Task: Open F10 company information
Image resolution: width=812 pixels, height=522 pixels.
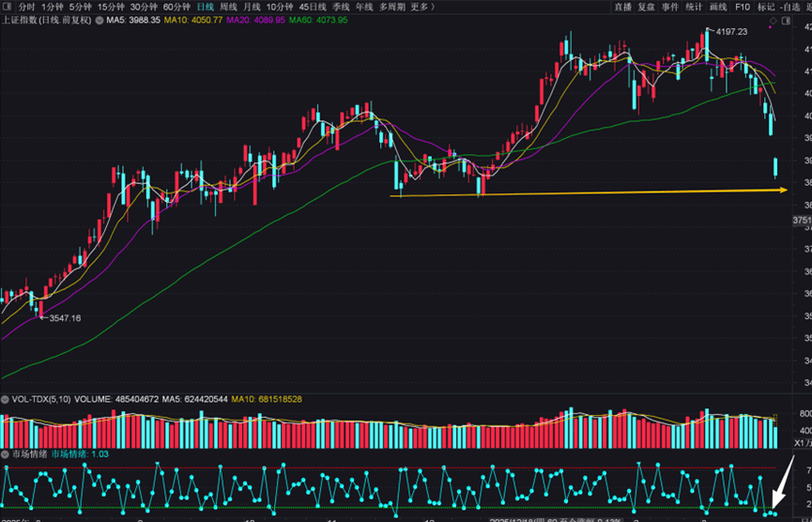Action: point(743,7)
